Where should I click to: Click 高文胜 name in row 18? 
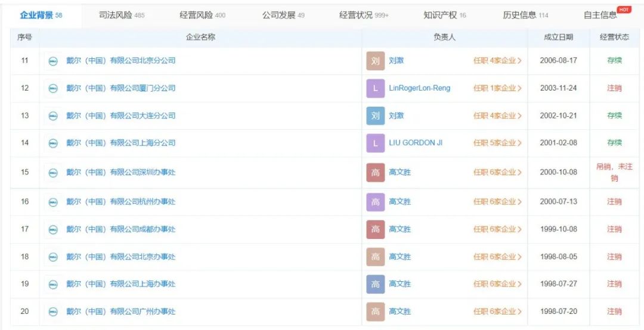click(400, 257)
